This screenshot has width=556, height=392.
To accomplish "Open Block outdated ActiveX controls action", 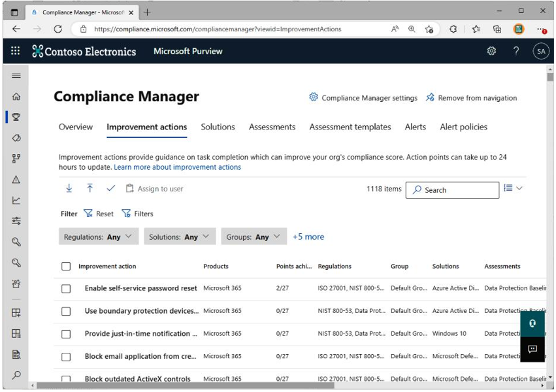I will pyautogui.click(x=138, y=379).
